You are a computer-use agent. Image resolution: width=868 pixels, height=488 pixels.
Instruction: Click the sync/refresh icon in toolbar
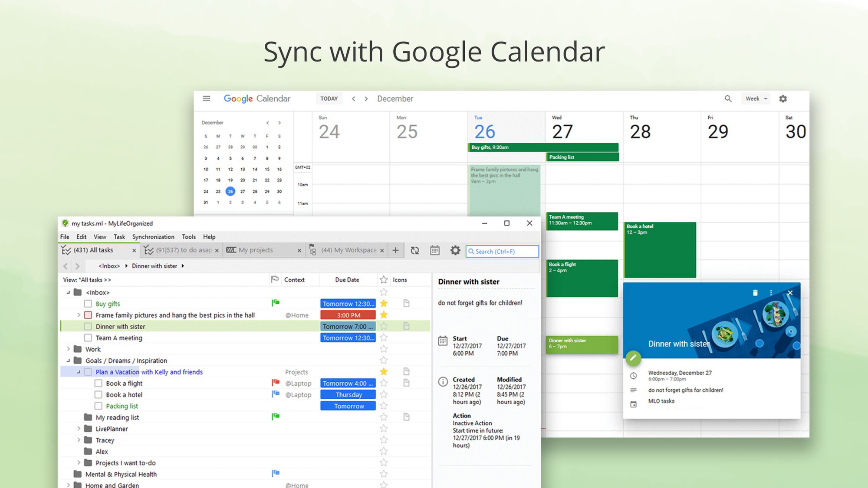[x=415, y=251]
